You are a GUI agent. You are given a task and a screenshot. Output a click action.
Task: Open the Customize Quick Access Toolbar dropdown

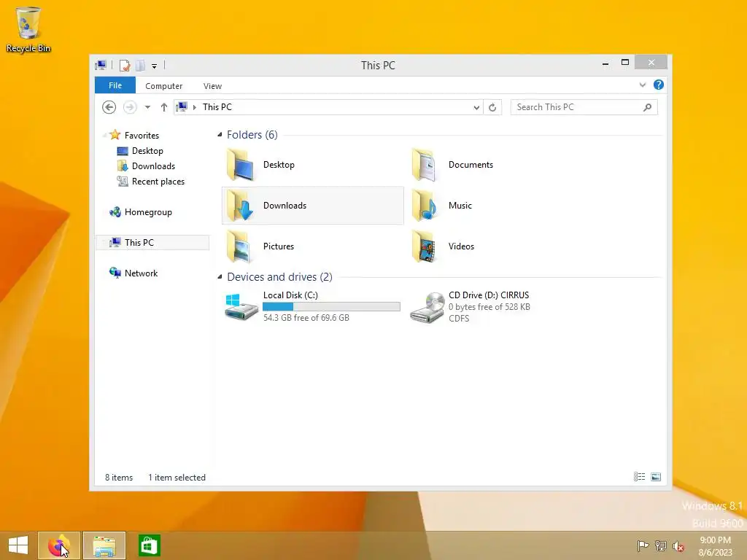[155, 66]
